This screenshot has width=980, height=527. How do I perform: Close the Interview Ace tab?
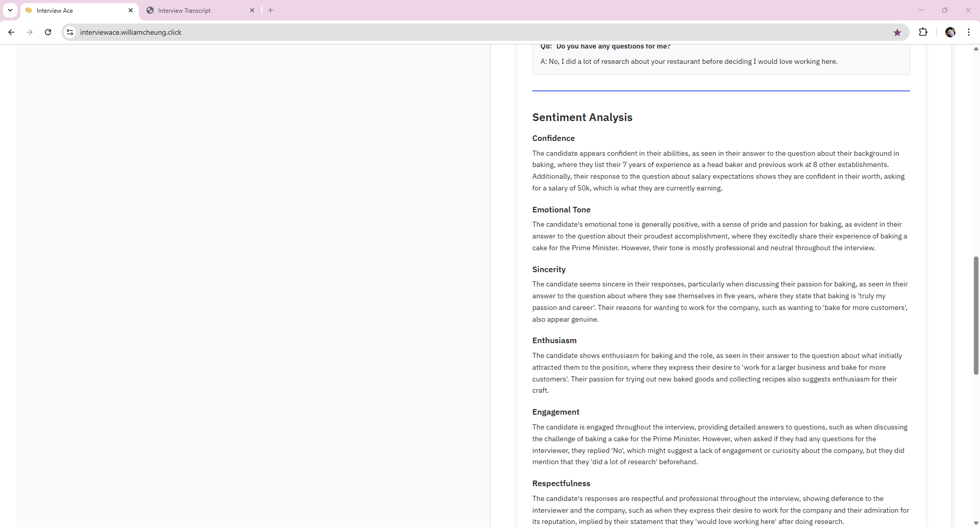(131, 10)
